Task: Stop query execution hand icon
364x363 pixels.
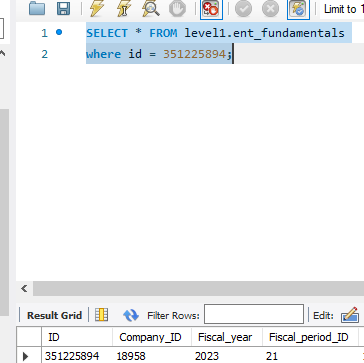Action: tap(177, 9)
